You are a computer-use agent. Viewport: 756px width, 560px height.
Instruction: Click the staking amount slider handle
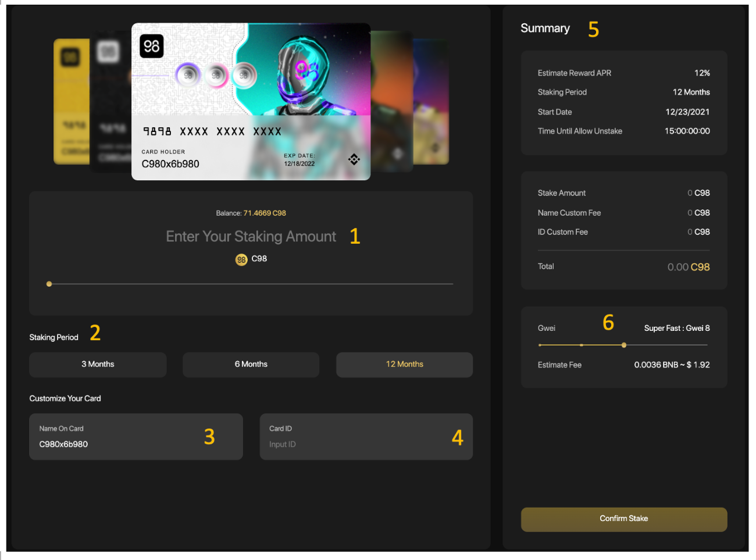click(49, 284)
